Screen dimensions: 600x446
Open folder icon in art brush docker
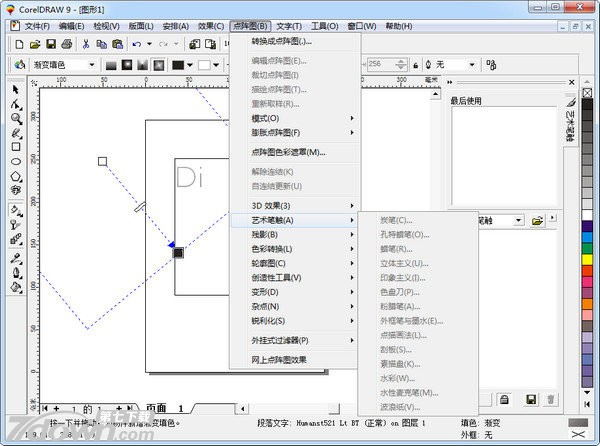tap(537, 220)
